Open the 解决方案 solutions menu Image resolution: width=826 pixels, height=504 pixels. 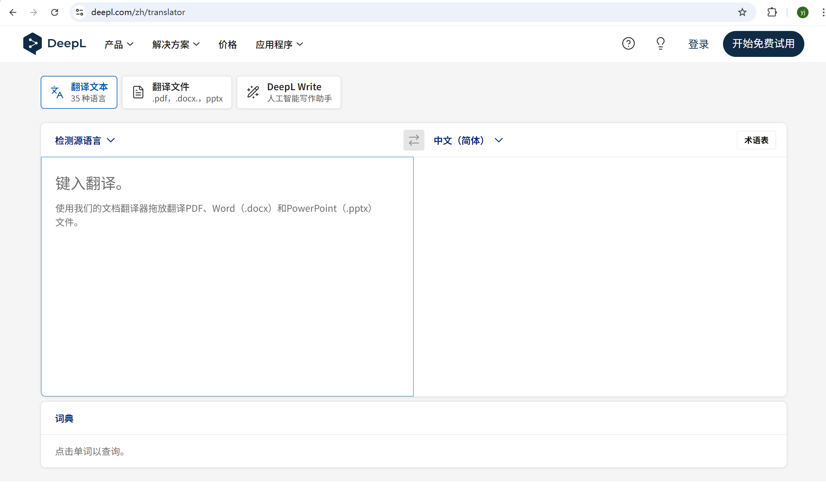click(175, 44)
